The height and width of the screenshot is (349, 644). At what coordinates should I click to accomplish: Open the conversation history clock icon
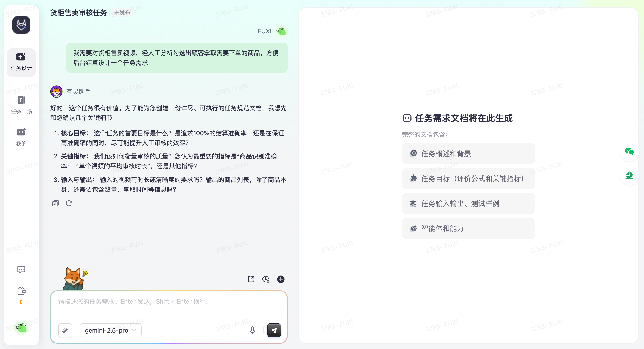point(266,279)
